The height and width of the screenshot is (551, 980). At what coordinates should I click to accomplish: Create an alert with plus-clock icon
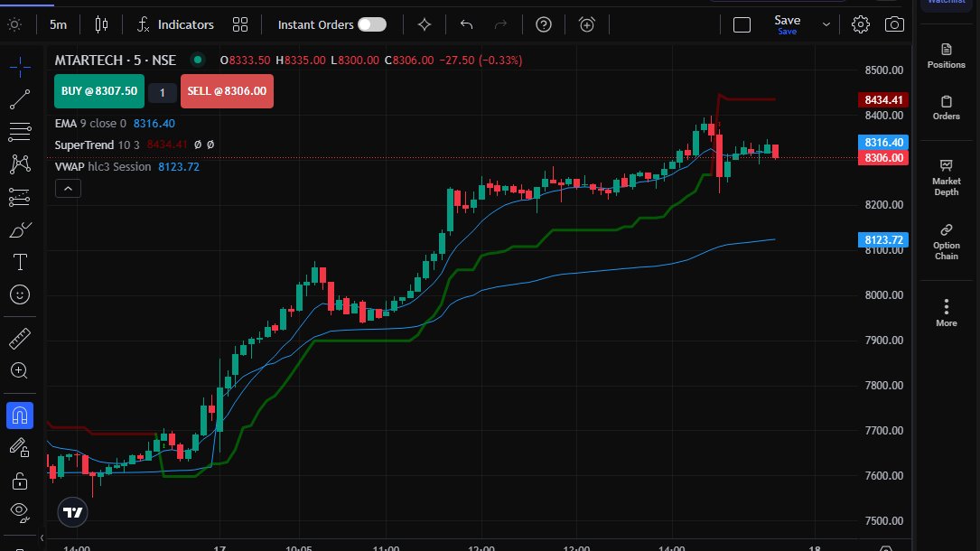click(x=587, y=24)
